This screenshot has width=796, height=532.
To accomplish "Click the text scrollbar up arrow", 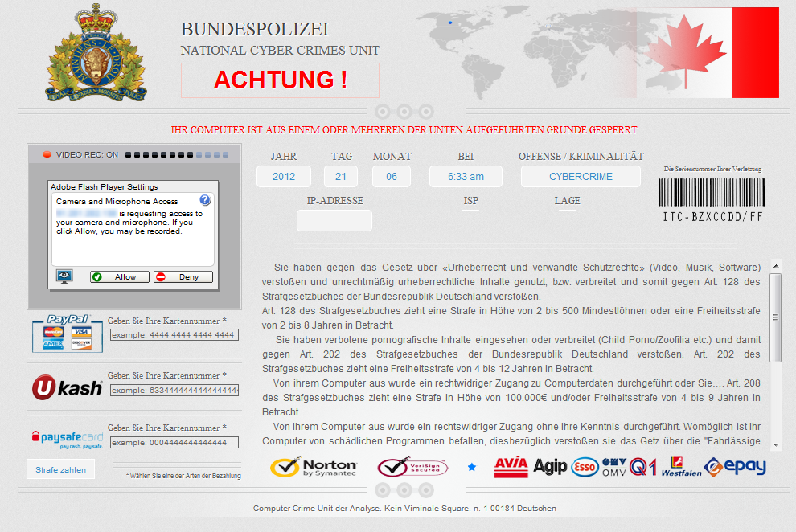I will [776, 266].
